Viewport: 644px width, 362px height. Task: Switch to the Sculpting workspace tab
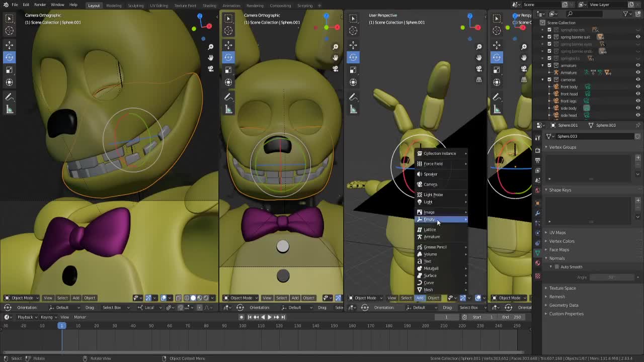pyautogui.click(x=135, y=6)
